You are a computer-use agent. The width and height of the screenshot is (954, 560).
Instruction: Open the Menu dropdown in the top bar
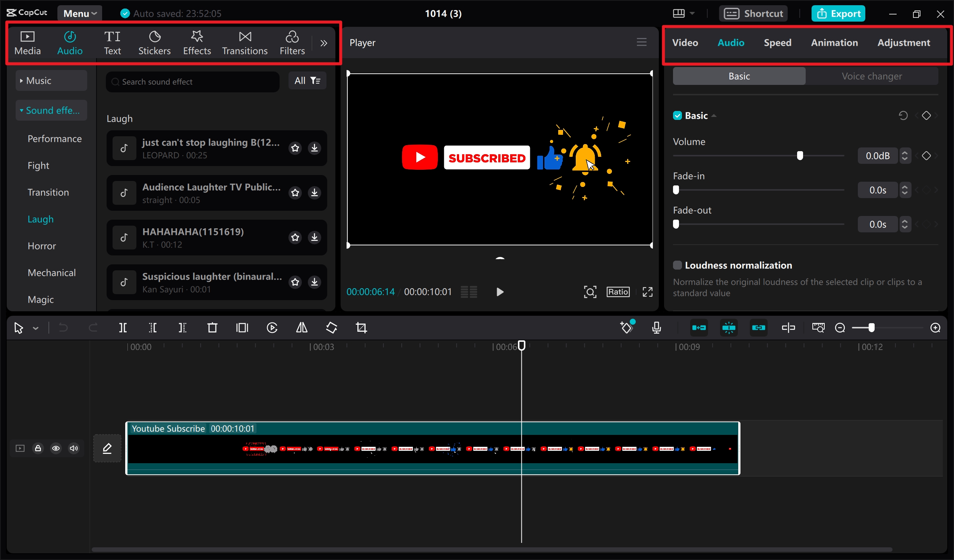(x=79, y=13)
